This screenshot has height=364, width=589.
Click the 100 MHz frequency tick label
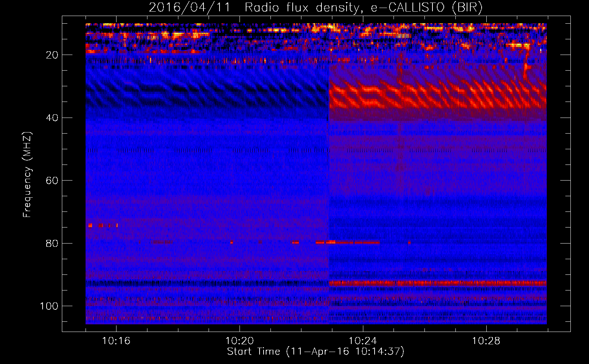point(49,306)
